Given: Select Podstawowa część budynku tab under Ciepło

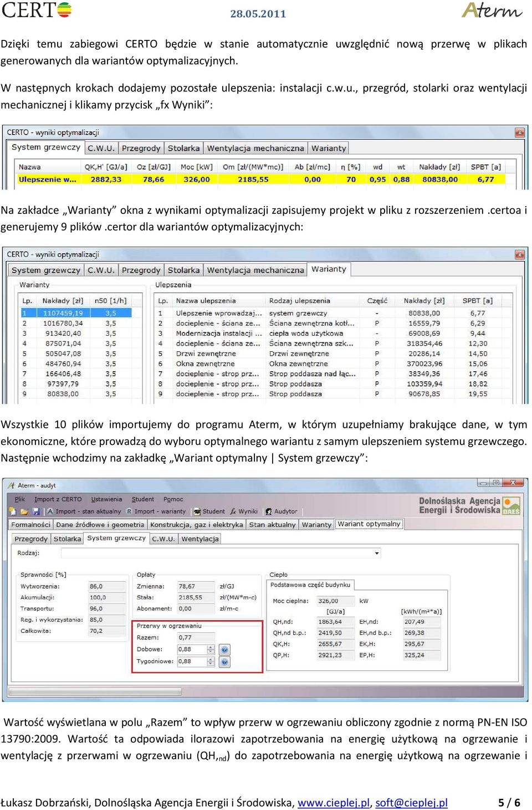Looking at the screenshot, I should 310,585.
